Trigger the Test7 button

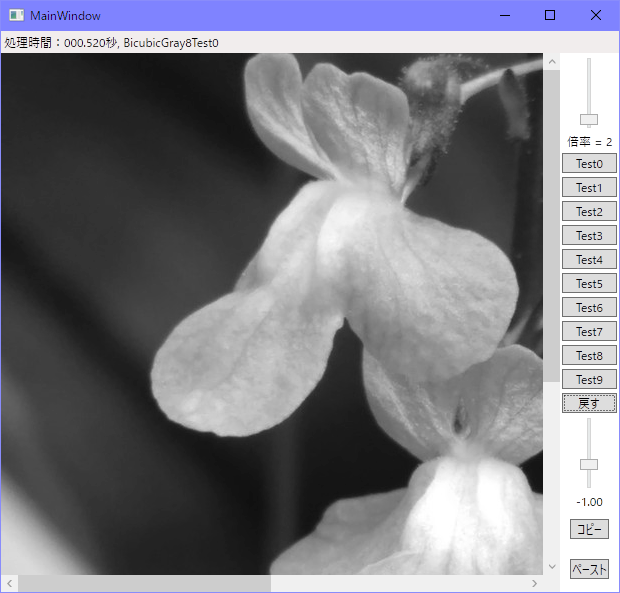(589, 331)
